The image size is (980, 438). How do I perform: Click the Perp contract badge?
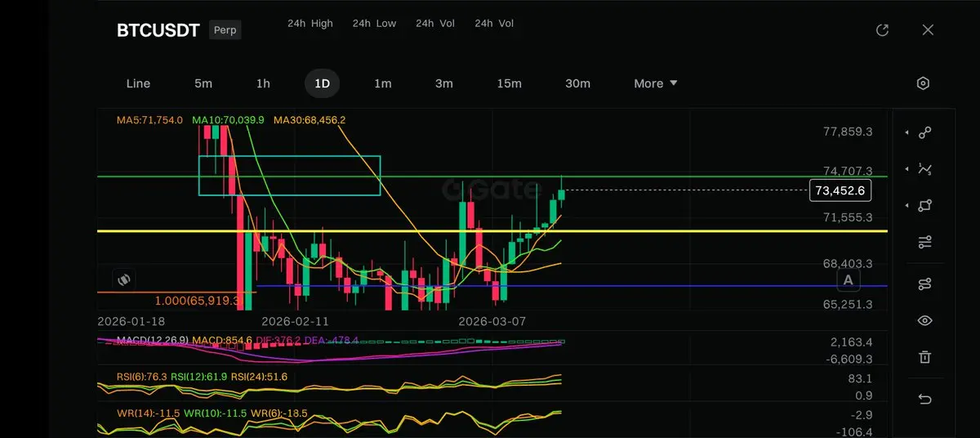[225, 30]
